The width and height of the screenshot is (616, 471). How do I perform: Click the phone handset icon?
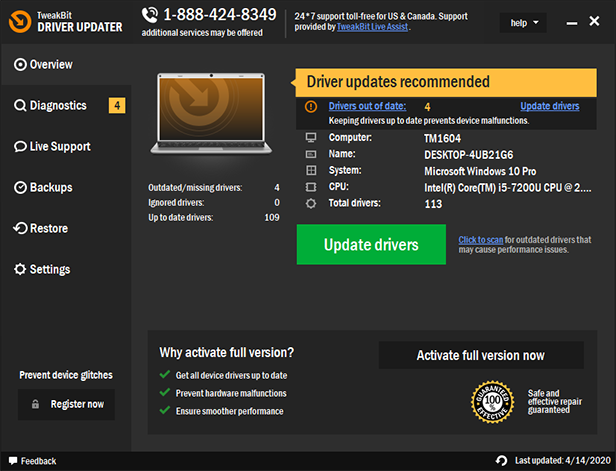tap(150, 15)
